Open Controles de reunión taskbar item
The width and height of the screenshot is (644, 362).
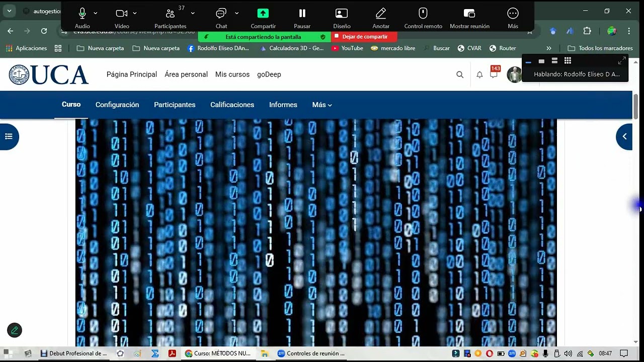[x=311, y=353]
